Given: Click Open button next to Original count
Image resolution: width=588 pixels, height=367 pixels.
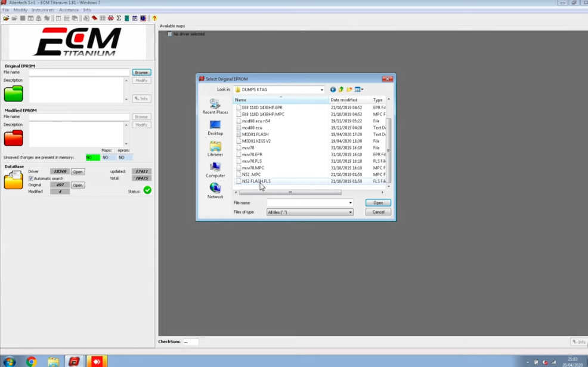Looking at the screenshot, I should click(78, 186).
